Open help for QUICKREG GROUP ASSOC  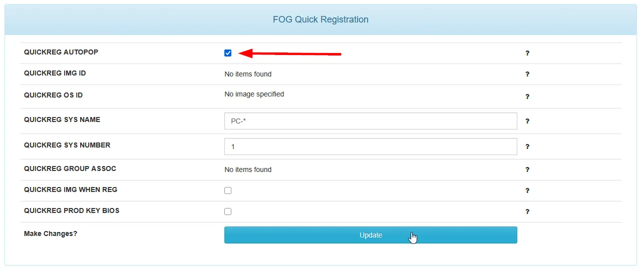tap(527, 170)
